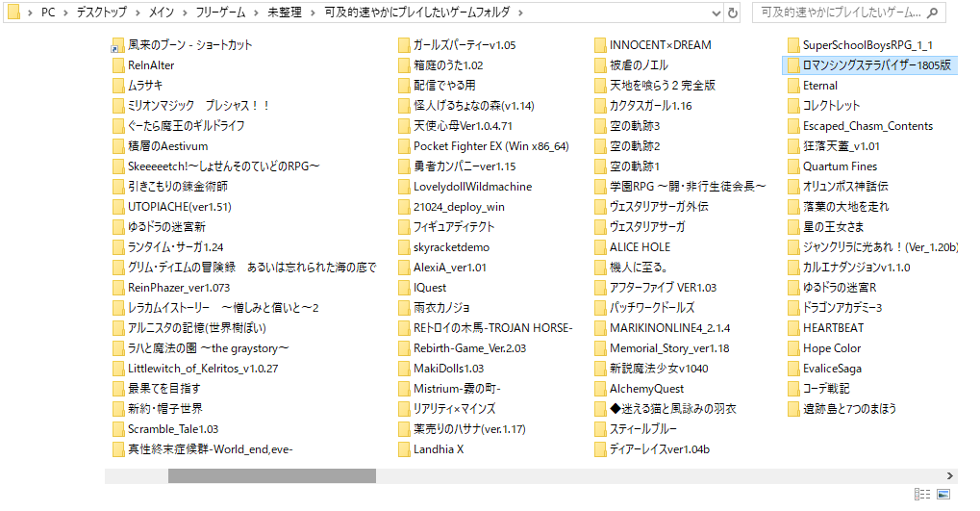Select 積層のAestivum folder name

click(x=167, y=145)
